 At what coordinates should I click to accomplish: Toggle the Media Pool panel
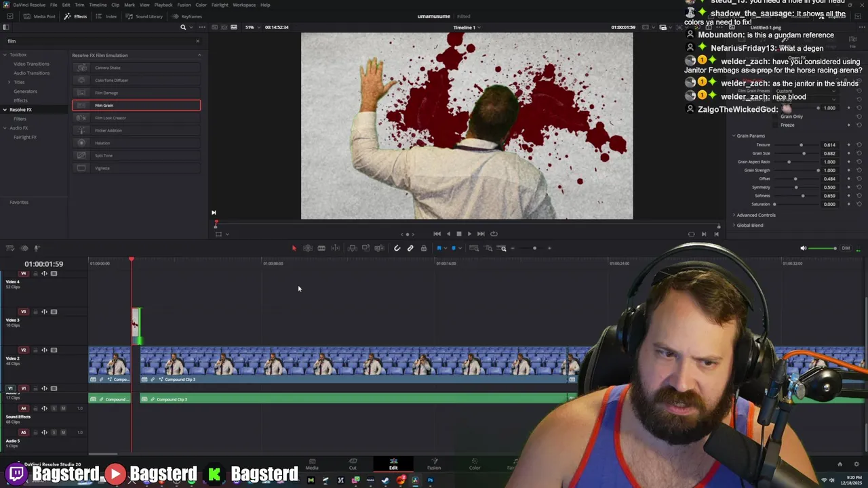[39, 16]
